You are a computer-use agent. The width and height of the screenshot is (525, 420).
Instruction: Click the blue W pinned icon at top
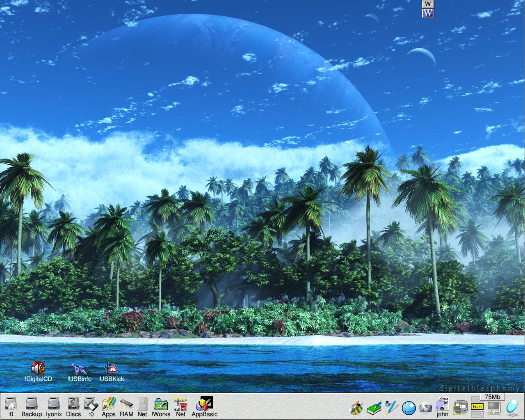click(428, 13)
